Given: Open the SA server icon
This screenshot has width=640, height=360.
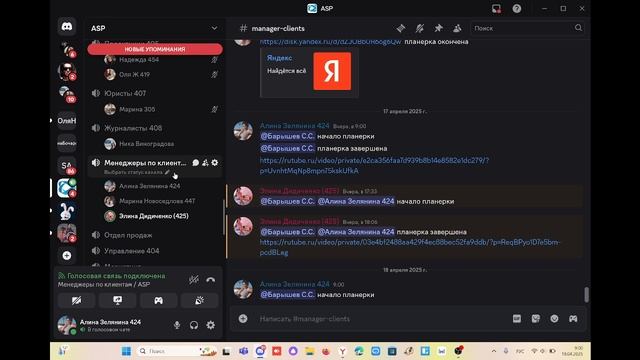Looking at the screenshot, I should point(67,166).
